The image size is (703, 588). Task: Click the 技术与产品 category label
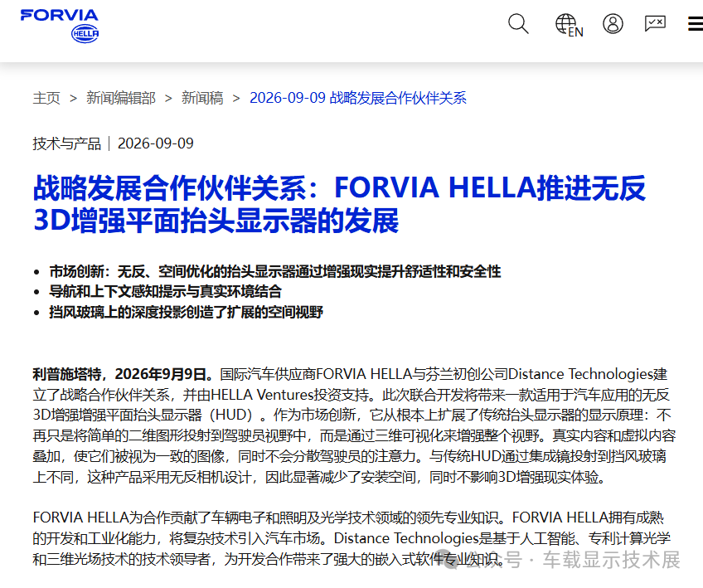67,143
